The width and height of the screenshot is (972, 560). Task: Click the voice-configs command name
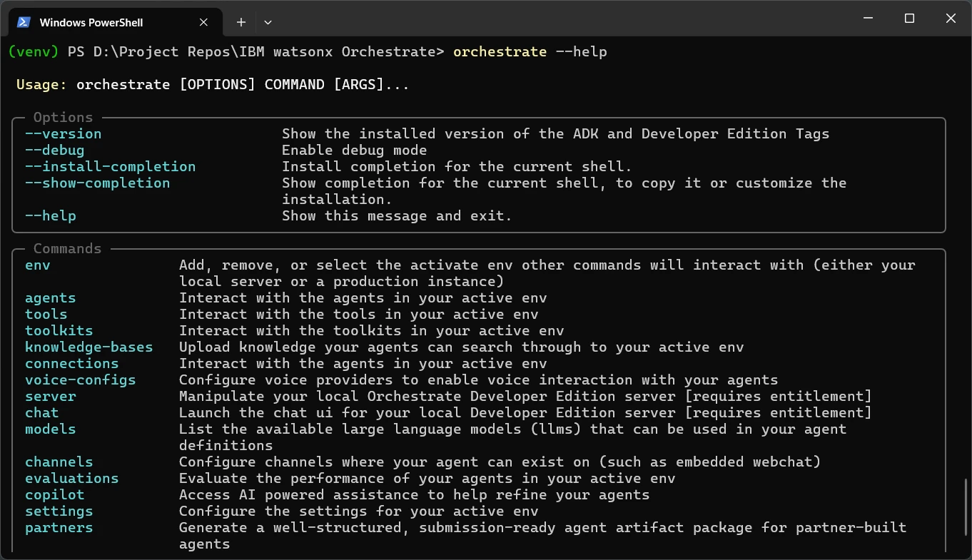pos(80,380)
